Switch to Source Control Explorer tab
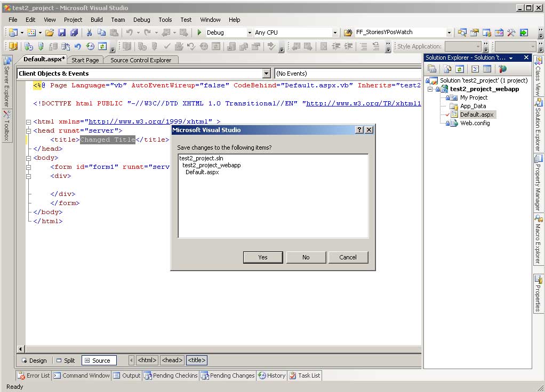Screen dimensions: 545x392 (141, 60)
